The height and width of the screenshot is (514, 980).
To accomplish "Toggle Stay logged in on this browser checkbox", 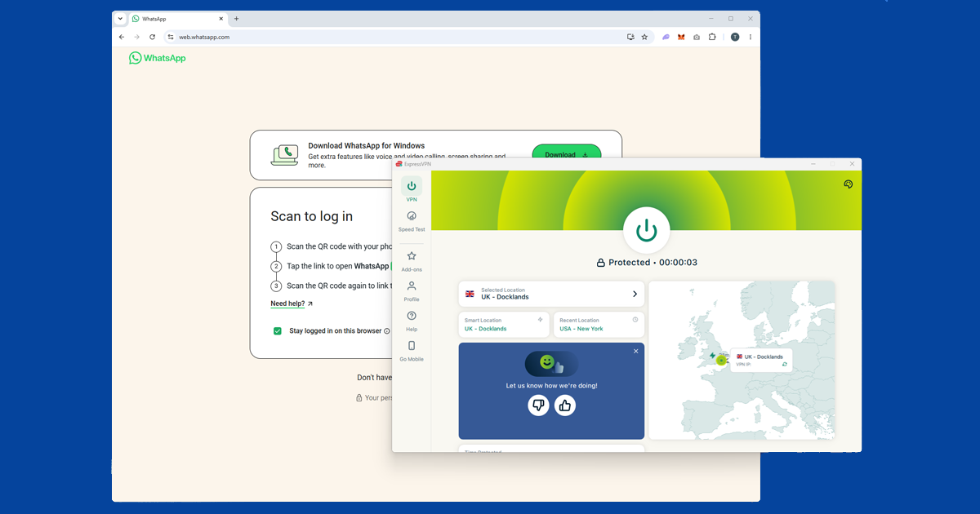I will 278,330.
